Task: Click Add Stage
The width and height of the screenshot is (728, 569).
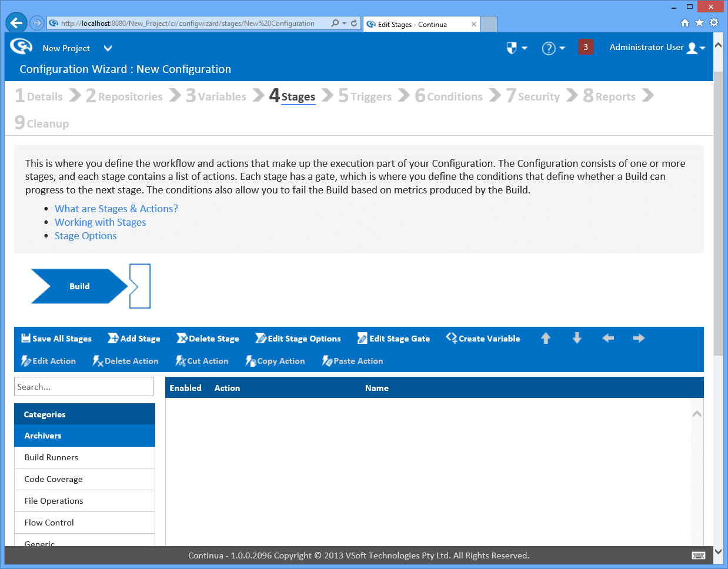Action: pyautogui.click(x=134, y=339)
